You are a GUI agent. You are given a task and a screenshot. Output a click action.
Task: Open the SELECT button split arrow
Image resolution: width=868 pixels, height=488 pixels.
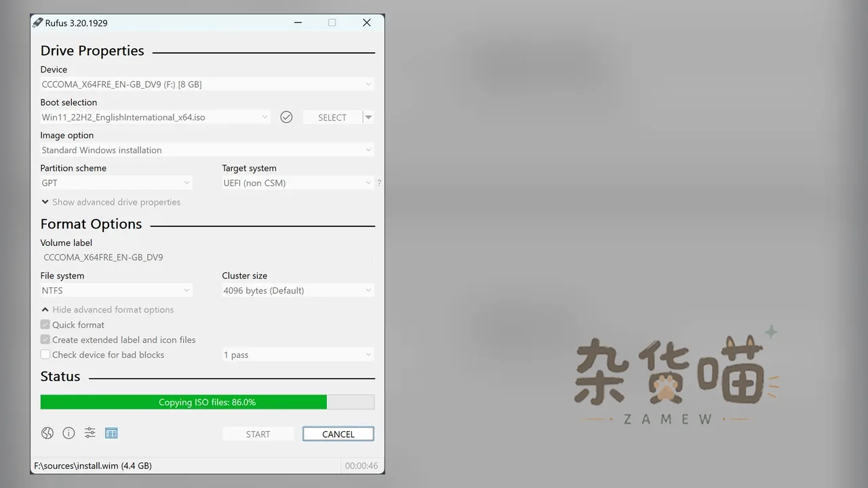368,117
